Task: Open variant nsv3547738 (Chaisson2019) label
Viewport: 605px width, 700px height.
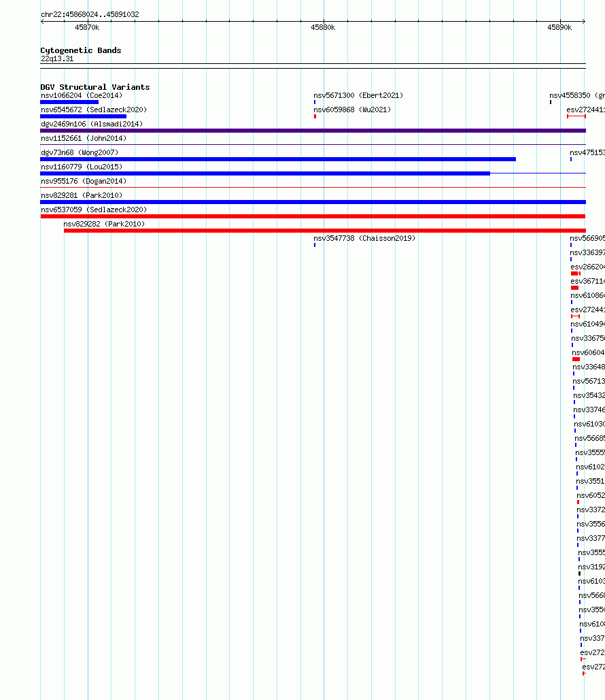Action: pyautogui.click(x=364, y=238)
